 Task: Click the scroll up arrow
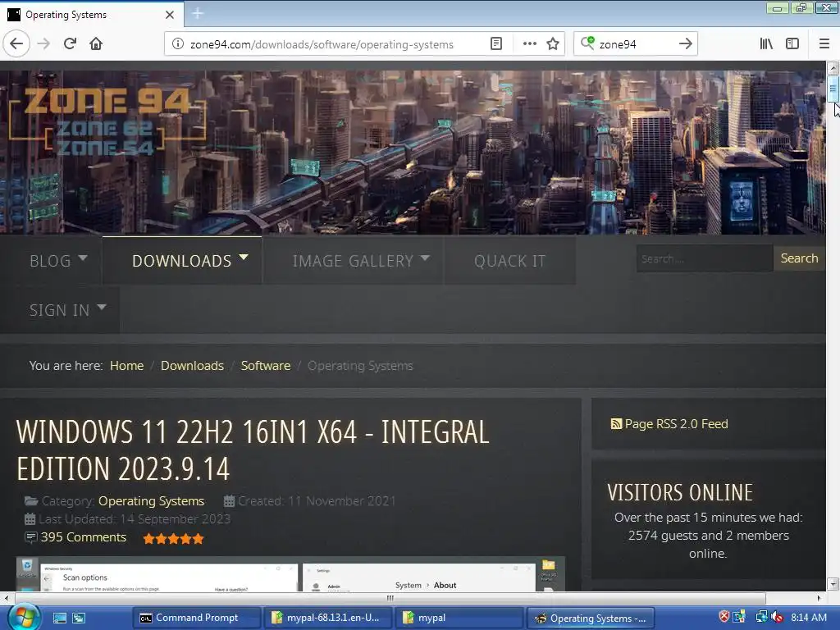[833, 67]
